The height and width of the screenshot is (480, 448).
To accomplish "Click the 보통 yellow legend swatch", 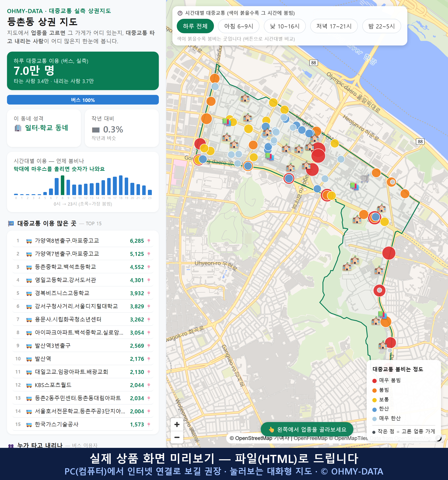I will tap(374, 400).
